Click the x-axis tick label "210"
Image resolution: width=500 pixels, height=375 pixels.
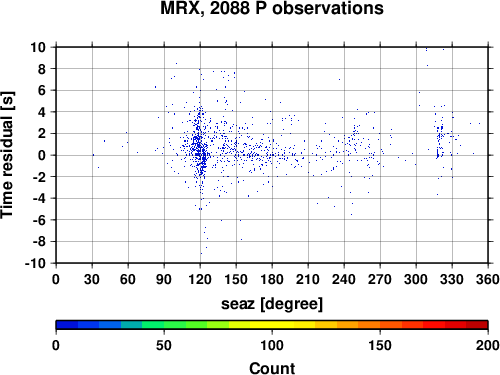(x=308, y=279)
